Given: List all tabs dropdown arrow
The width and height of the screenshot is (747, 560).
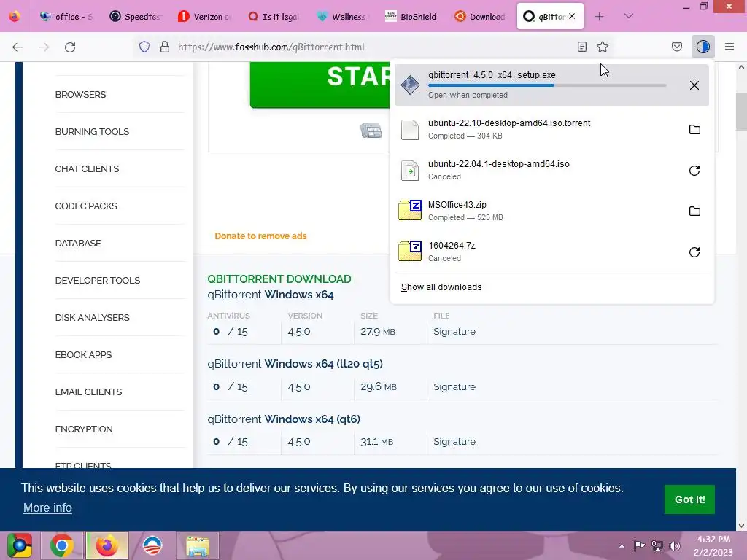Looking at the screenshot, I should tap(629, 16).
